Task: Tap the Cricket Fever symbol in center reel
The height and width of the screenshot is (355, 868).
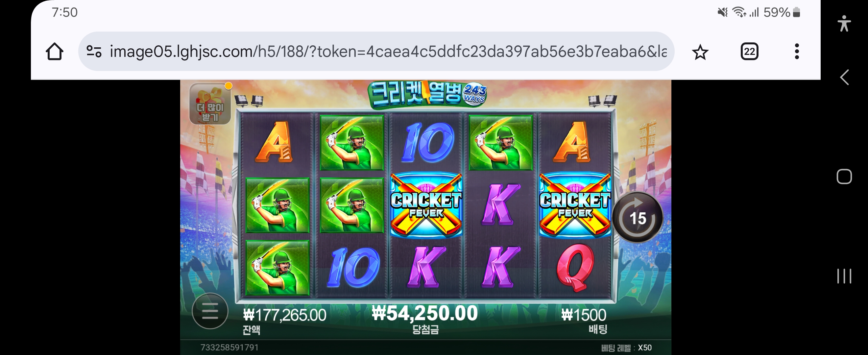Action: pyautogui.click(x=426, y=205)
